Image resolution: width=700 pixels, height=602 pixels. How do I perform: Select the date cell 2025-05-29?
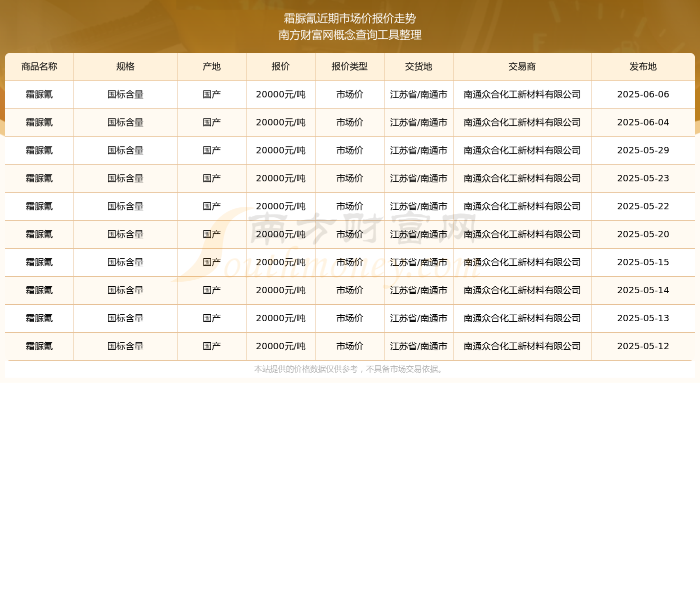[643, 150]
